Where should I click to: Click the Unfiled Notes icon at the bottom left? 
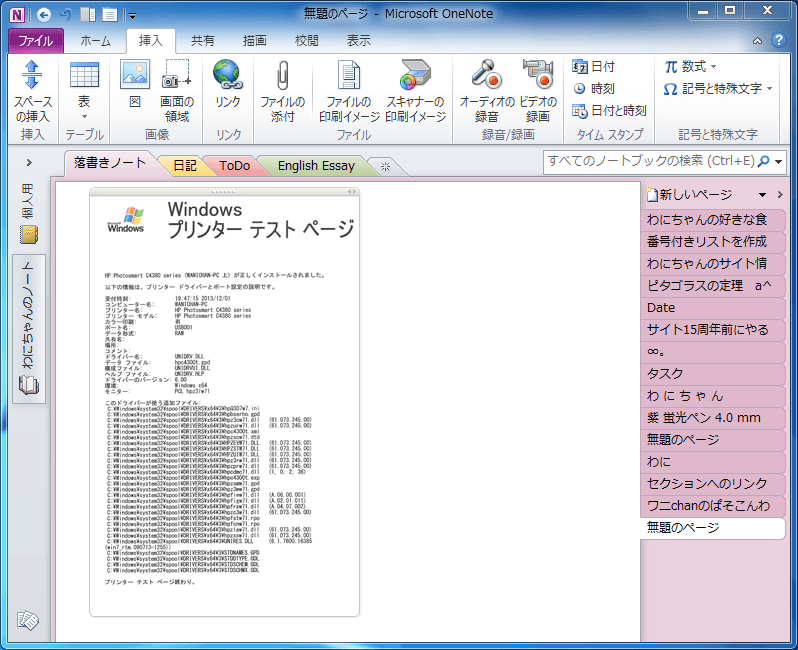tap(27, 620)
